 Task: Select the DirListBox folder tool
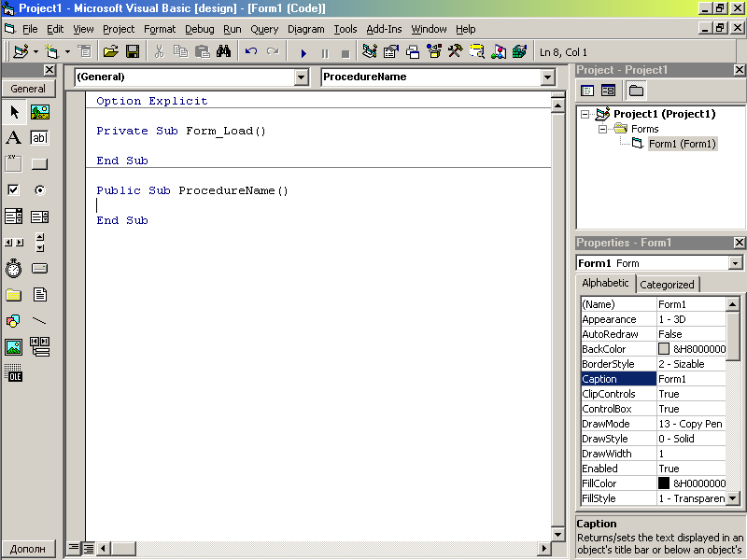coord(13,295)
